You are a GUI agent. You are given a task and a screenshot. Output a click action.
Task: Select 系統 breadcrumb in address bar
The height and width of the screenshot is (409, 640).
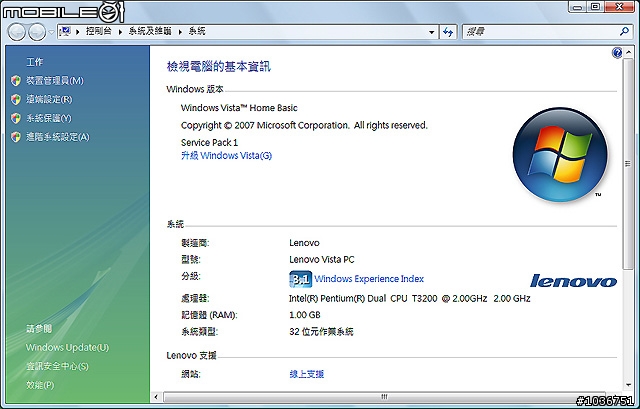pyautogui.click(x=197, y=31)
